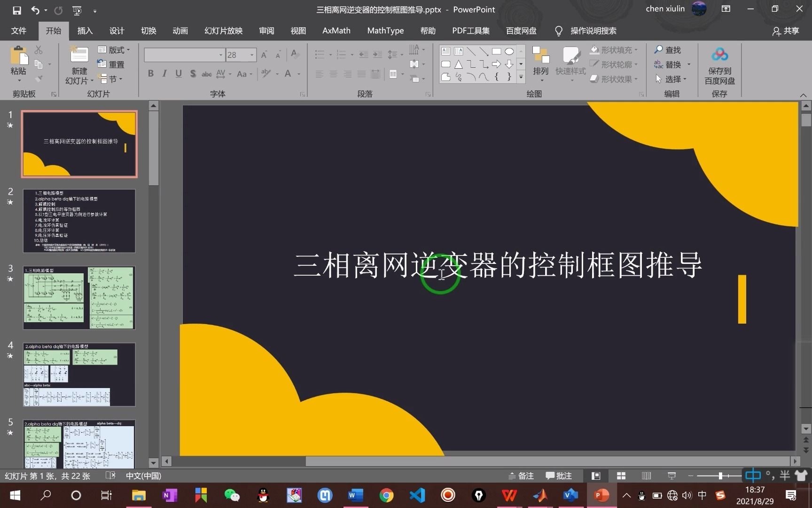Select the oval shape in gallery
This screenshot has width=812, height=508.
[x=509, y=51]
